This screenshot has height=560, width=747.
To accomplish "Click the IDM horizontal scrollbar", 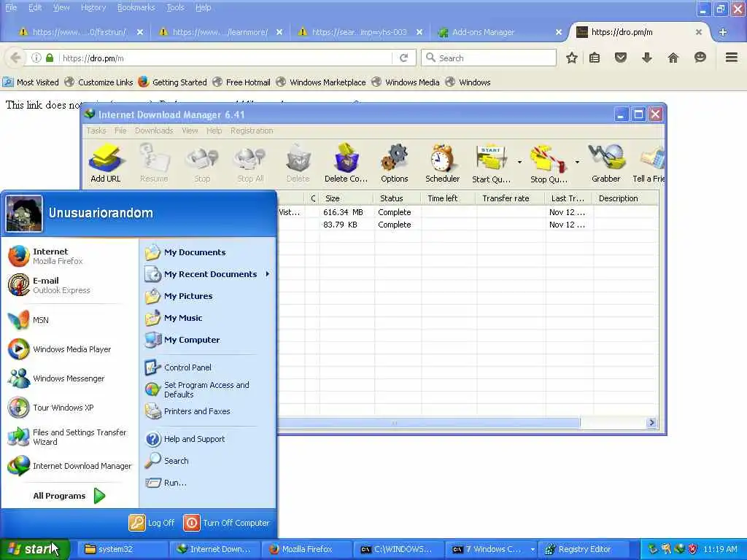I will coord(429,423).
